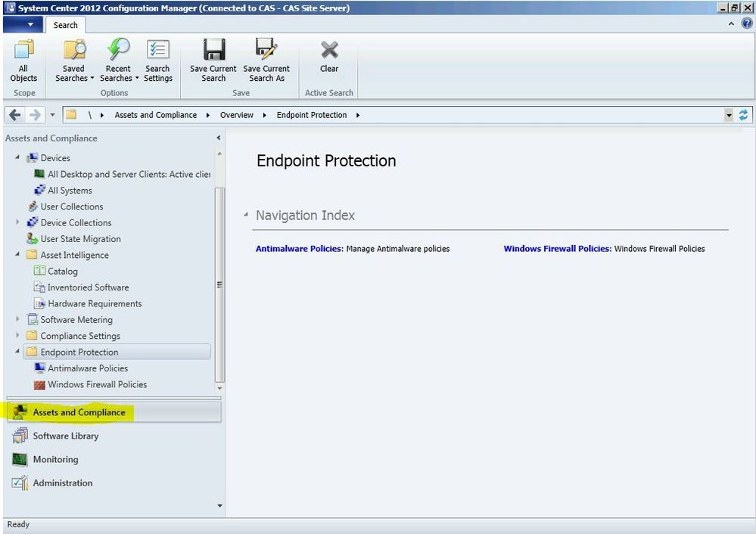Open the Recent Searches dropdown arrow
756x534 pixels.
point(137,78)
